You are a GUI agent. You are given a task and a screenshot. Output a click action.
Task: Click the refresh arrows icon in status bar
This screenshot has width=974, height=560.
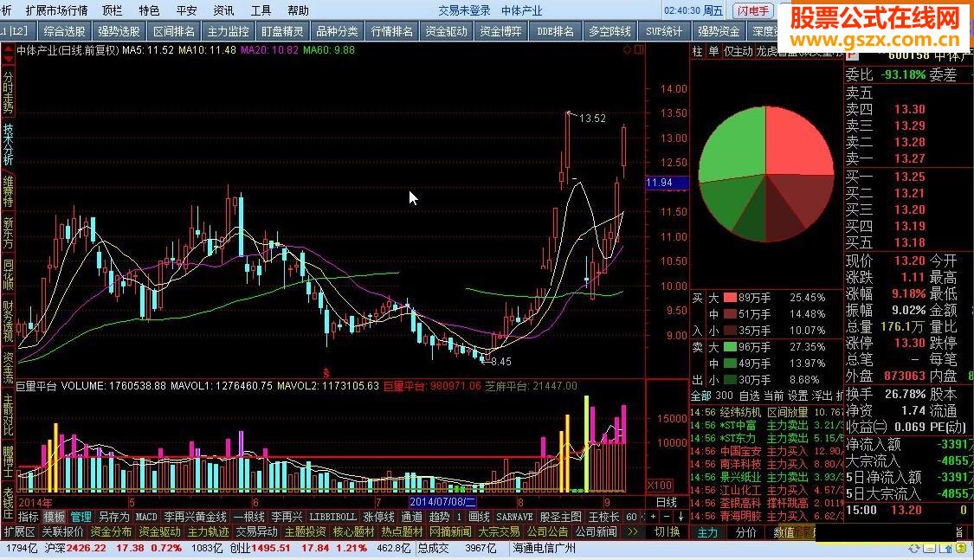pos(913,549)
